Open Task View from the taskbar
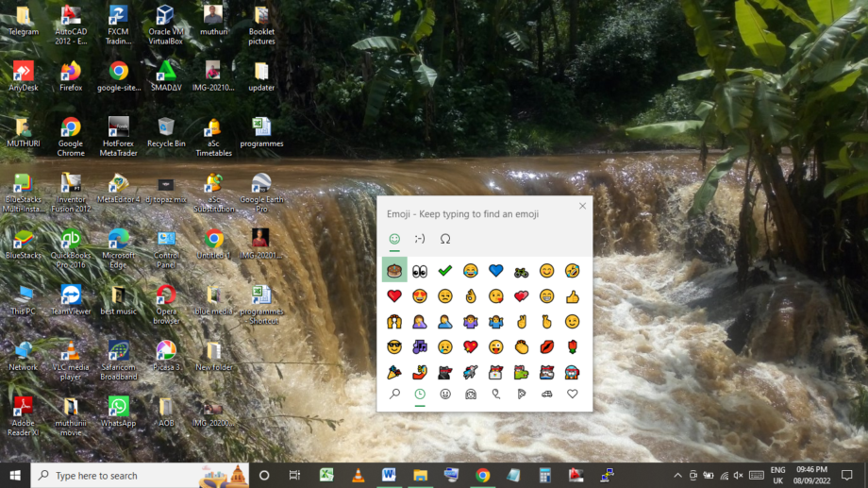The width and height of the screenshot is (868, 488). point(294,476)
